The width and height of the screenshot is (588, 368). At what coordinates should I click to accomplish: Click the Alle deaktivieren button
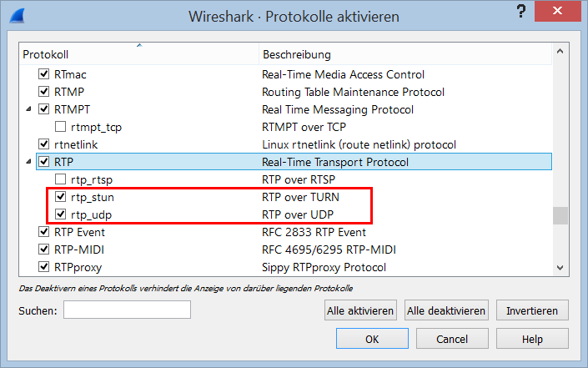[446, 310]
